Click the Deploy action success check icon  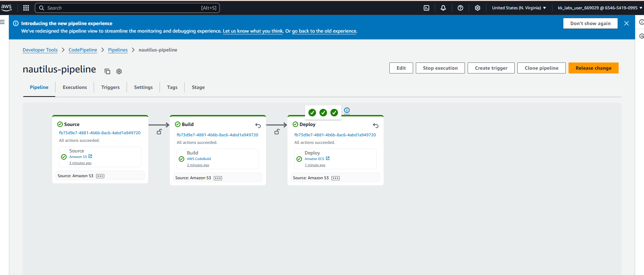coord(299,159)
